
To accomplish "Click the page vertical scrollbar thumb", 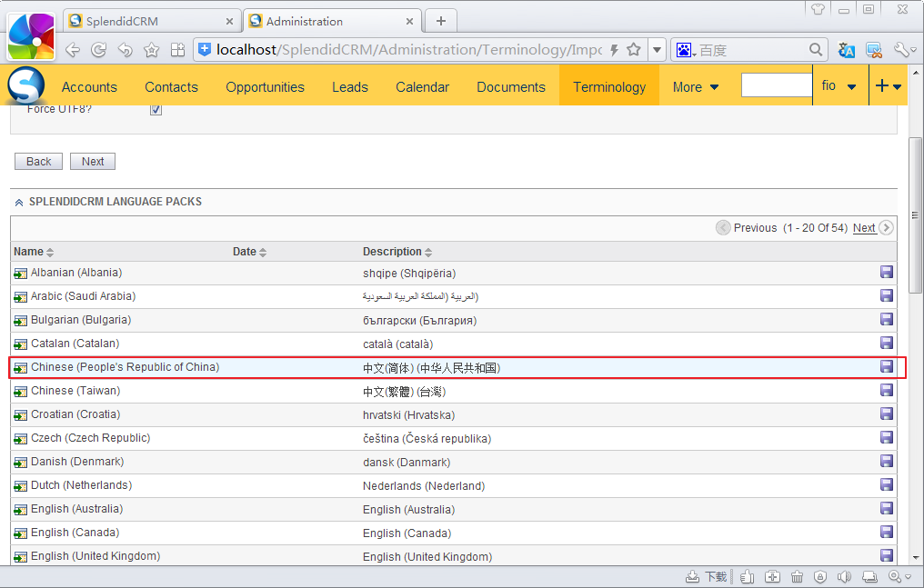I will (x=915, y=215).
